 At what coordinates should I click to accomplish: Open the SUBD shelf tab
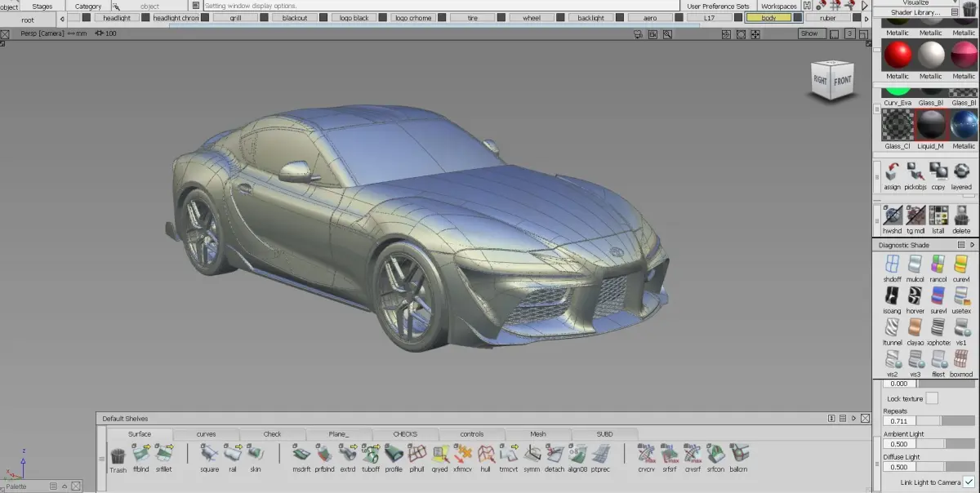604,434
